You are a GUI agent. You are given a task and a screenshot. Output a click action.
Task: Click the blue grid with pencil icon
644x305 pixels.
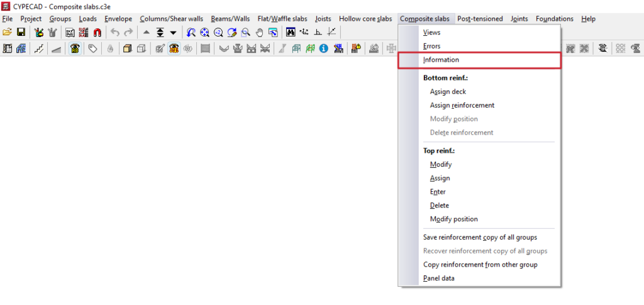(21, 49)
